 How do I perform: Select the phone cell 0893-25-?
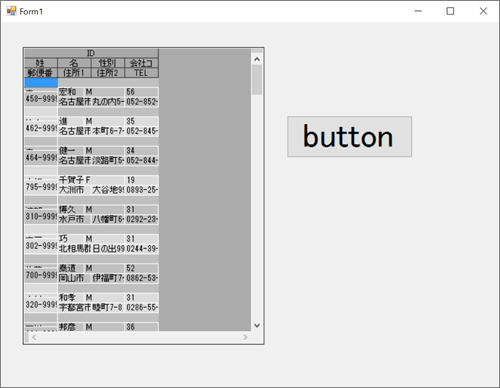142,190
